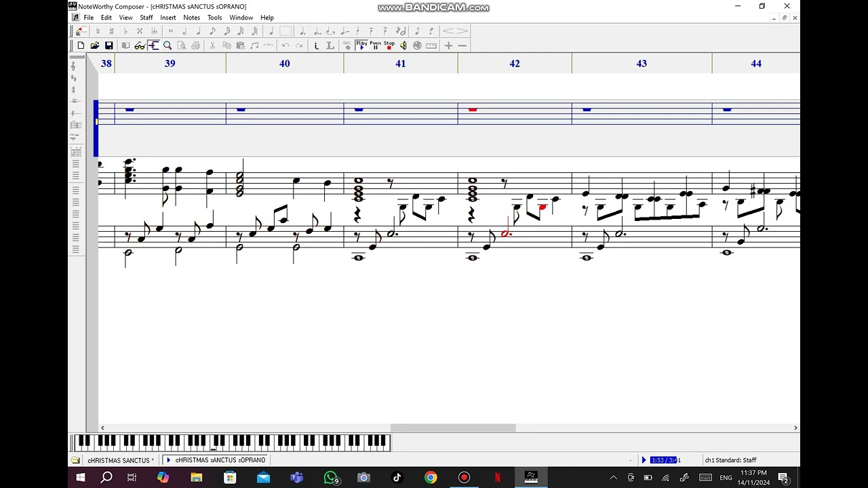Click the 1:53 / 3:41 playback position

[665, 460]
